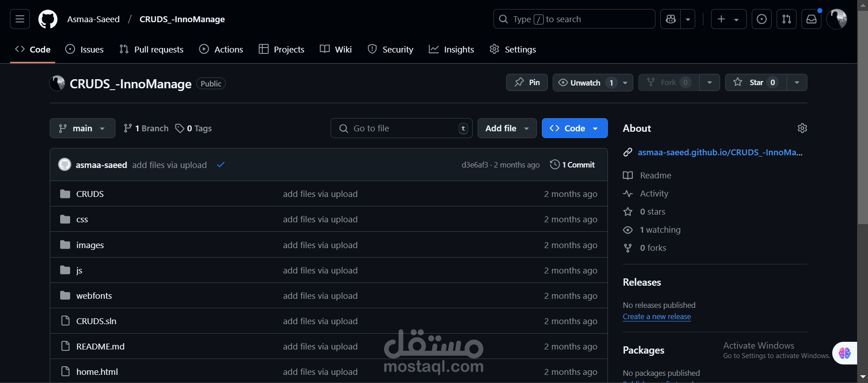Viewport: 868px width, 383px height.
Task: Switch to the Code tab
Action: click(33, 49)
